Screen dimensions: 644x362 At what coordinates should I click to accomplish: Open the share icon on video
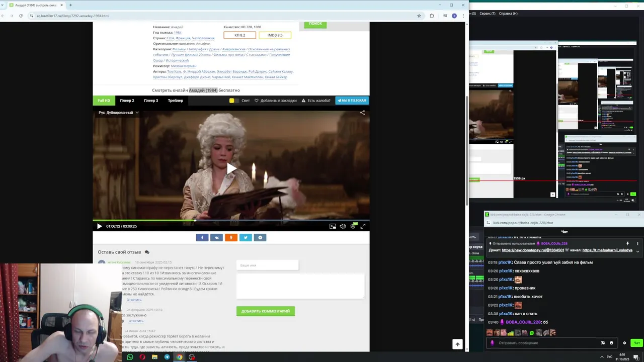tap(362, 113)
